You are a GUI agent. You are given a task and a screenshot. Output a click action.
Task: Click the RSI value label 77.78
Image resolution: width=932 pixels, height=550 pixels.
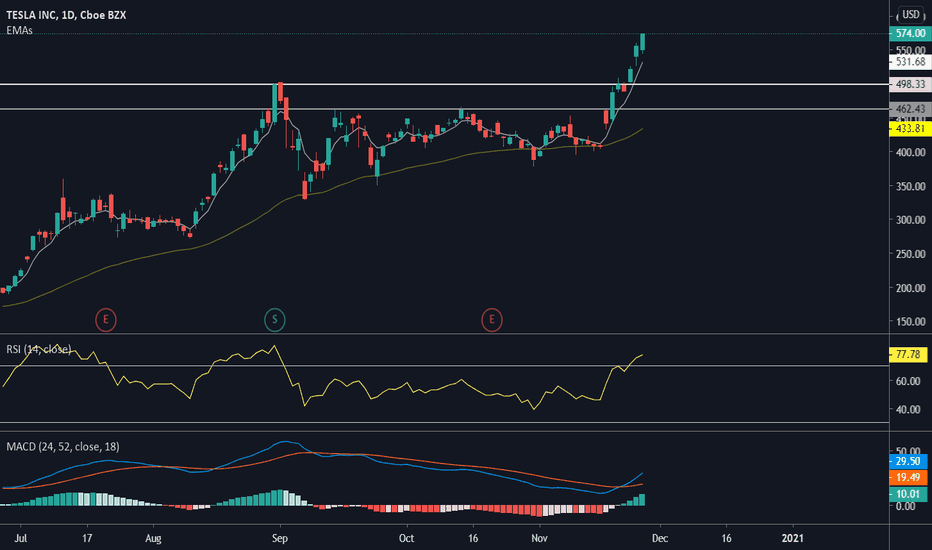(x=908, y=354)
